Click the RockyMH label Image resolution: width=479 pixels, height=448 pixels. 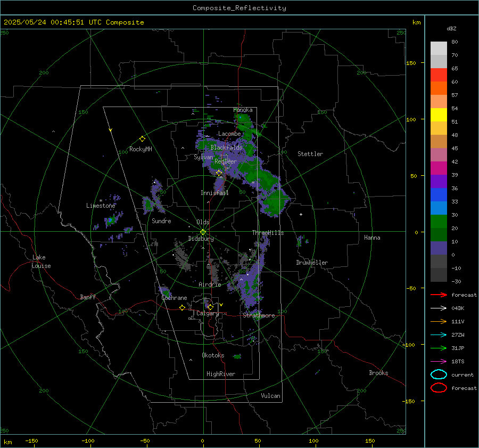[x=141, y=149]
